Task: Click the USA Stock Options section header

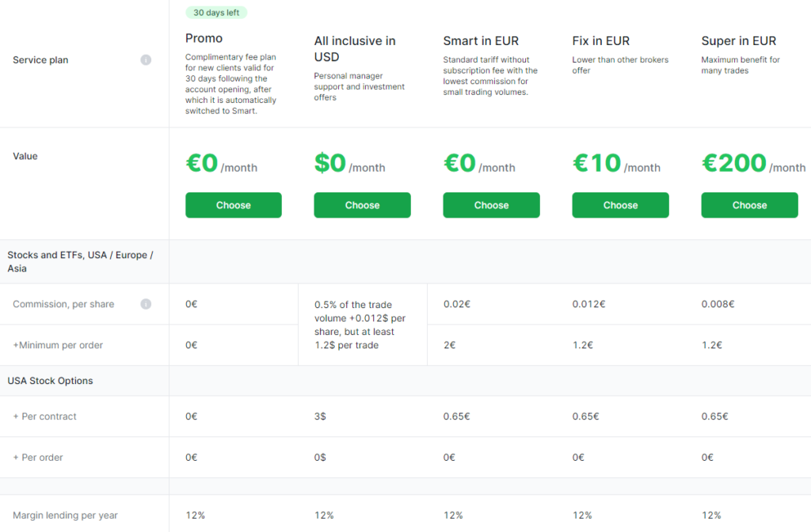Action: pos(50,381)
